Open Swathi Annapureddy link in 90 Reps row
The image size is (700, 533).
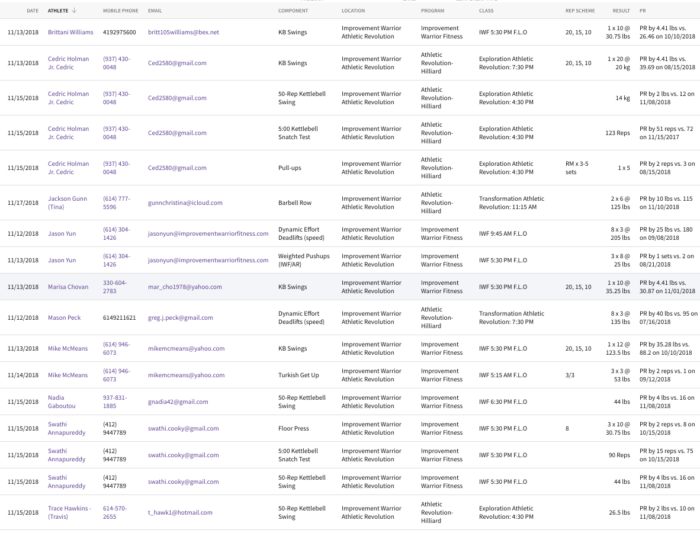pos(67,455)
